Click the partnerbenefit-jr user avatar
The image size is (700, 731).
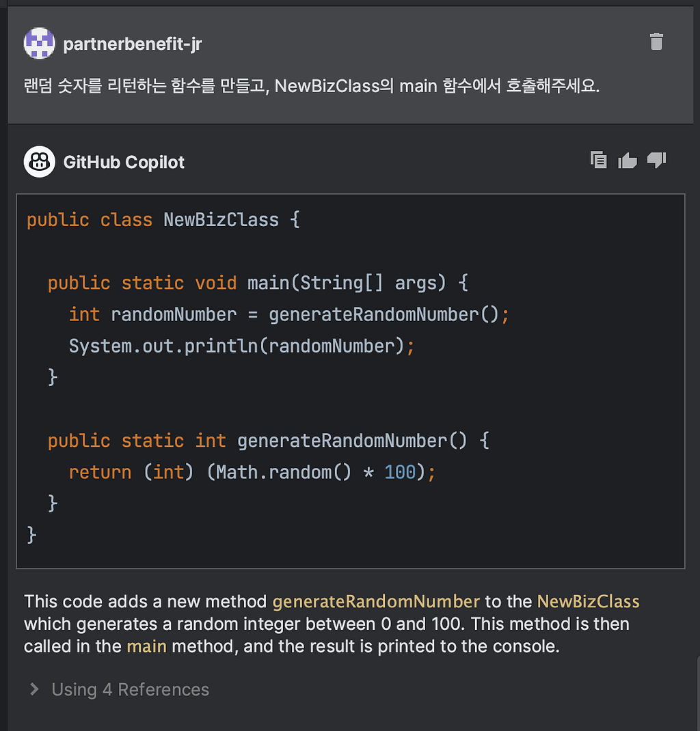point(40,43)
